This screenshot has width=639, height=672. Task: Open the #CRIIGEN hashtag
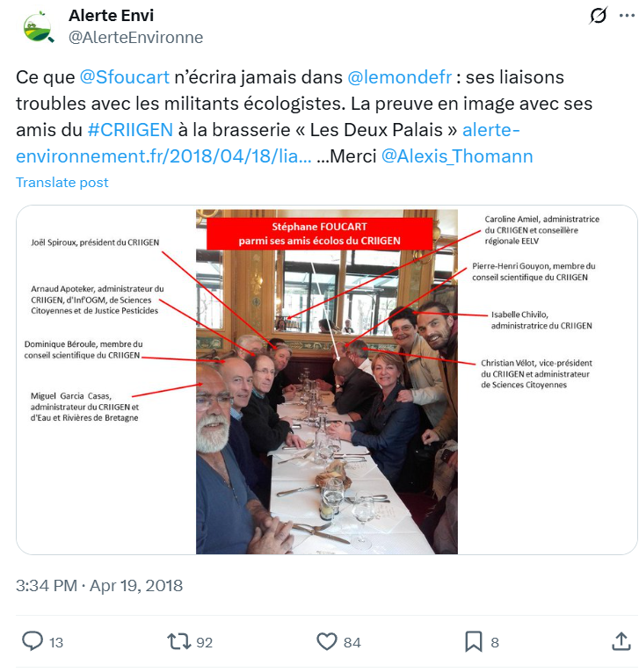pos(130,129)
